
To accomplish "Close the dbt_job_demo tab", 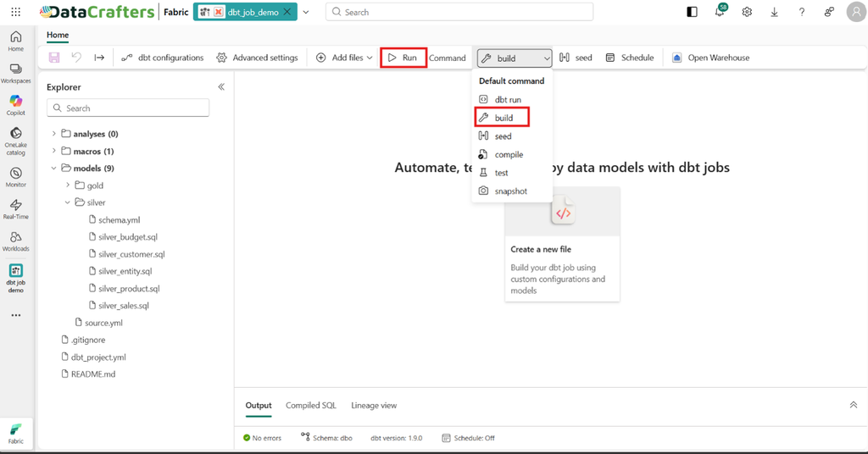I will pyautogui.click(x=287, y=12).
